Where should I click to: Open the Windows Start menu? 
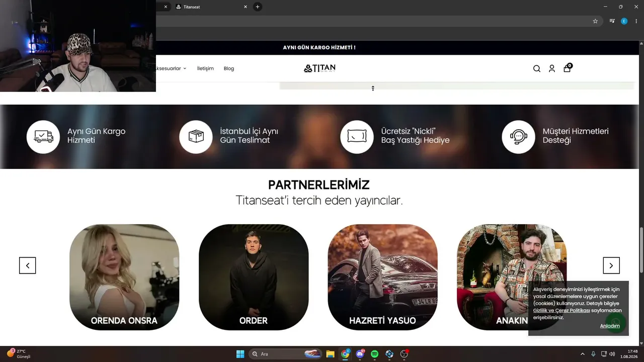(240, 354)
